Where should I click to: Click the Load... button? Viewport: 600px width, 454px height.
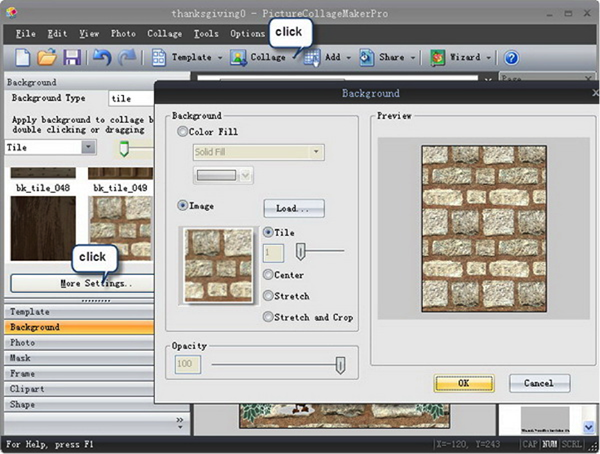pos(294,209)
